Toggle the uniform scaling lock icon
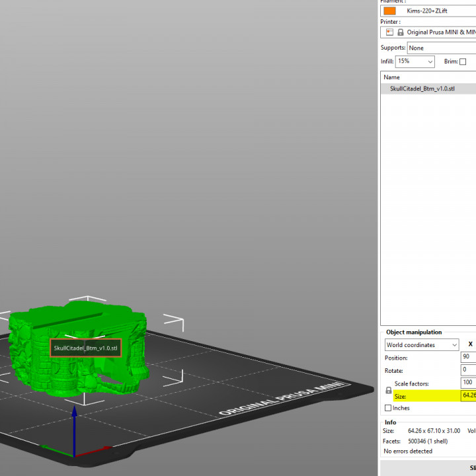 388,390
